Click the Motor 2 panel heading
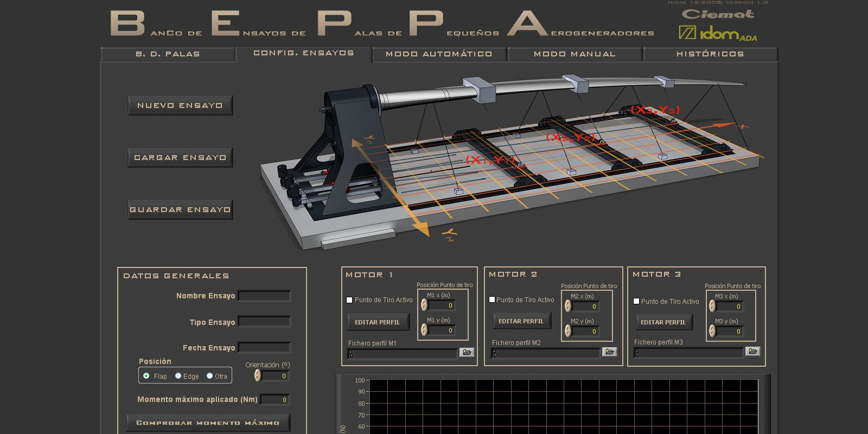 [513, 274]
